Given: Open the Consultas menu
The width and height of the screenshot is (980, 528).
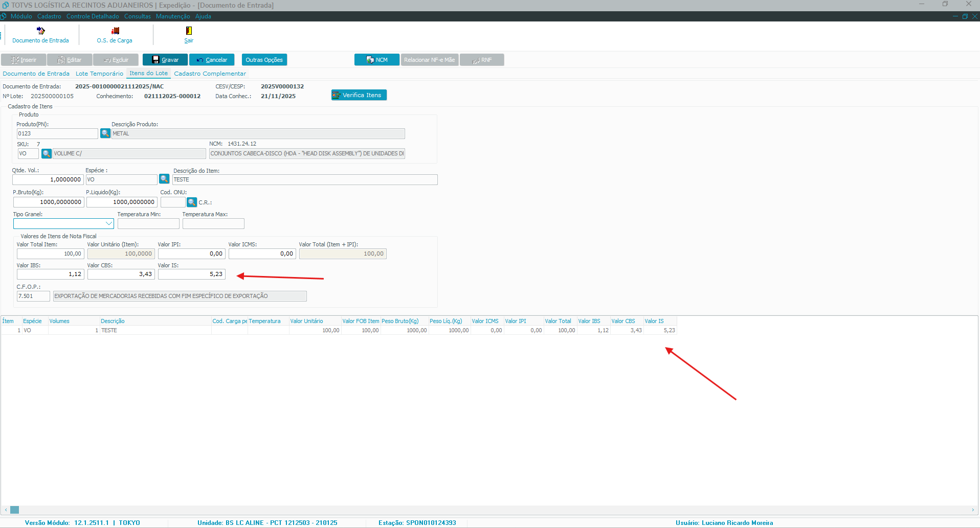Looking at the screenshot, I should click(x=138, y=16).
